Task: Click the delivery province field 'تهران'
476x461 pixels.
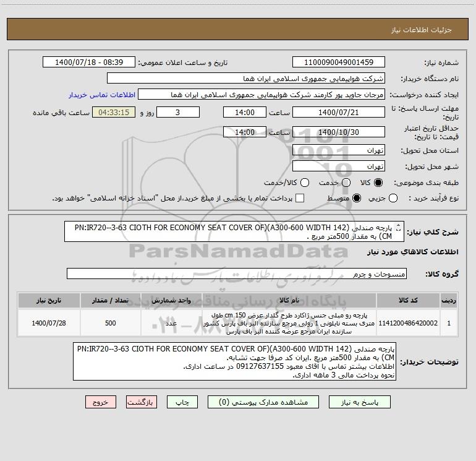Action: pyautogui.click(x=339, y=150)
